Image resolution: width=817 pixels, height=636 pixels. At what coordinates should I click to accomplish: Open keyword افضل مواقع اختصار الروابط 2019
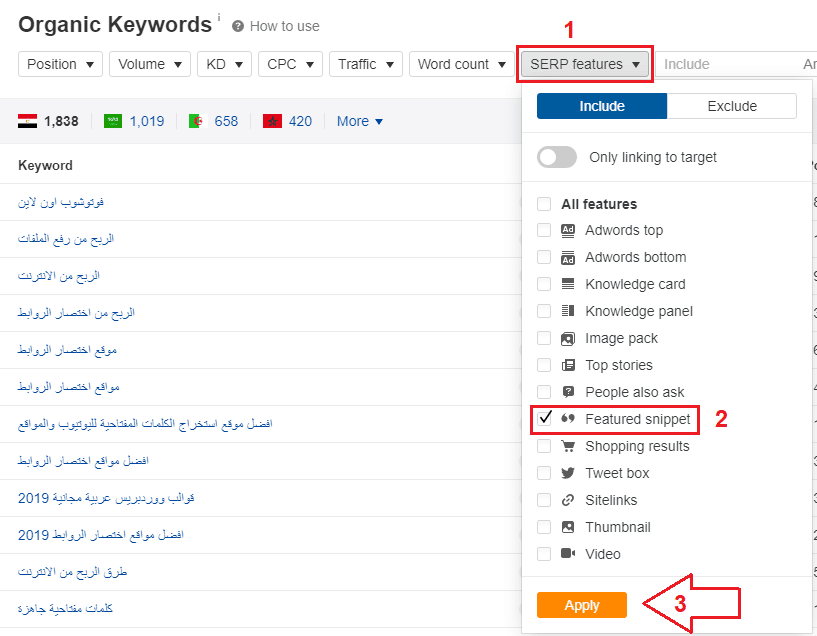pyautogui.click(x=101, y=535)
